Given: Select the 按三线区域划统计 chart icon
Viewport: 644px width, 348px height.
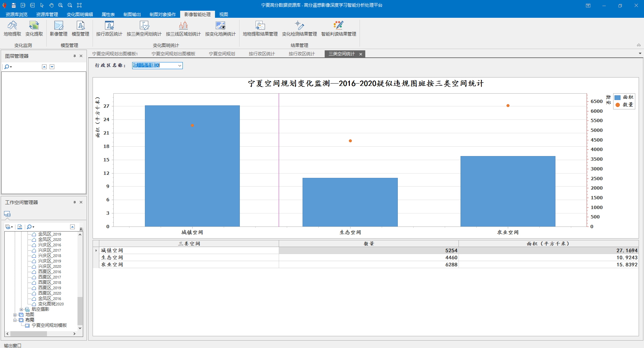Looking at the screenshot, I should [x=183, y=26].
